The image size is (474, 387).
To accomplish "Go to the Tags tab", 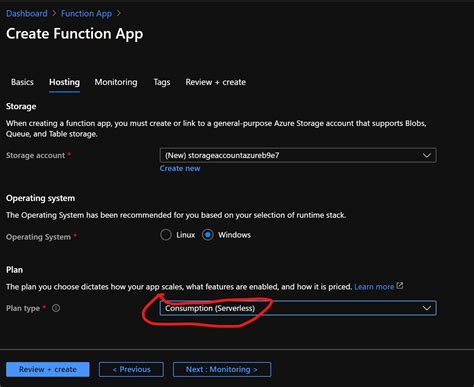I will [x=162, y=82].
